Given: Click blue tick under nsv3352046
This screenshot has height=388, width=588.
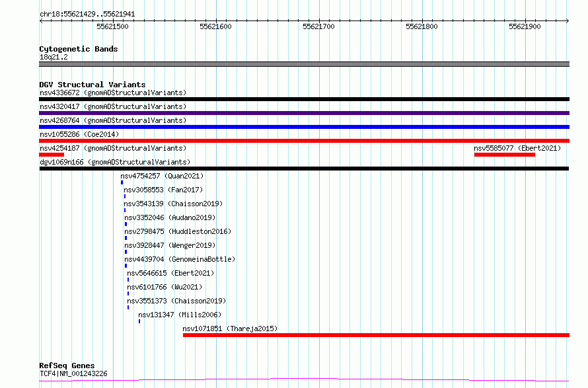Looking at the screenshot, I should (126, 224).
